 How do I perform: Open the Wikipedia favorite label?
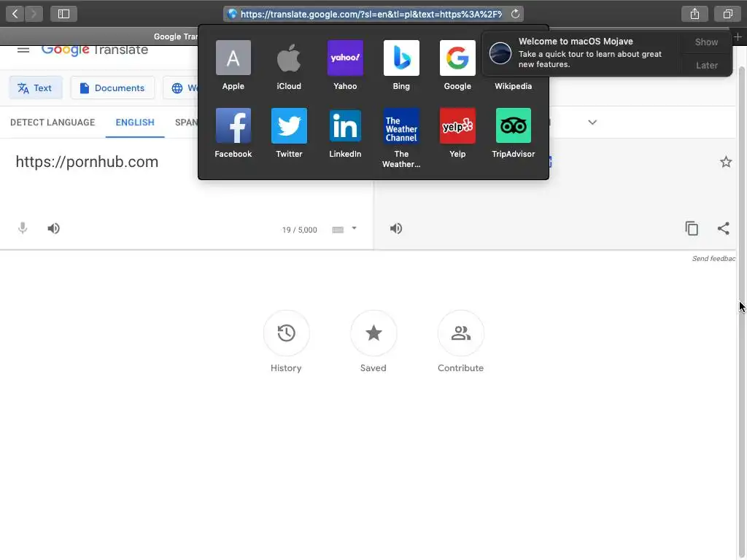tap(513, 86)
